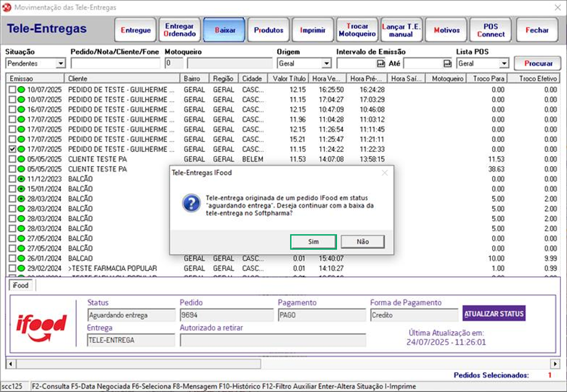Click the 15:40:07 sale time cell

[x=331, y=258]
